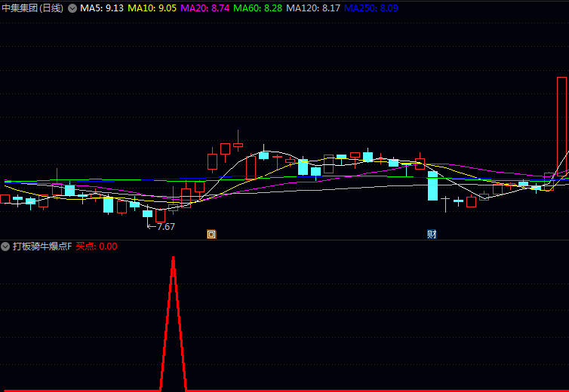Click the blue 财 financial report icon
This screenshot has width=569, height=392.
click(x=432, y=234)
